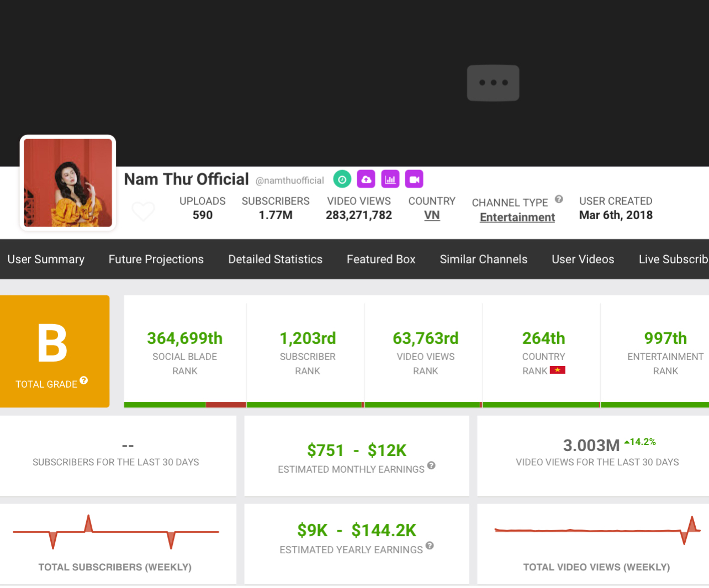The image size is (709, 588).
Task: Click the Vietnam flag icon
Action: click(x=558, y=370)
